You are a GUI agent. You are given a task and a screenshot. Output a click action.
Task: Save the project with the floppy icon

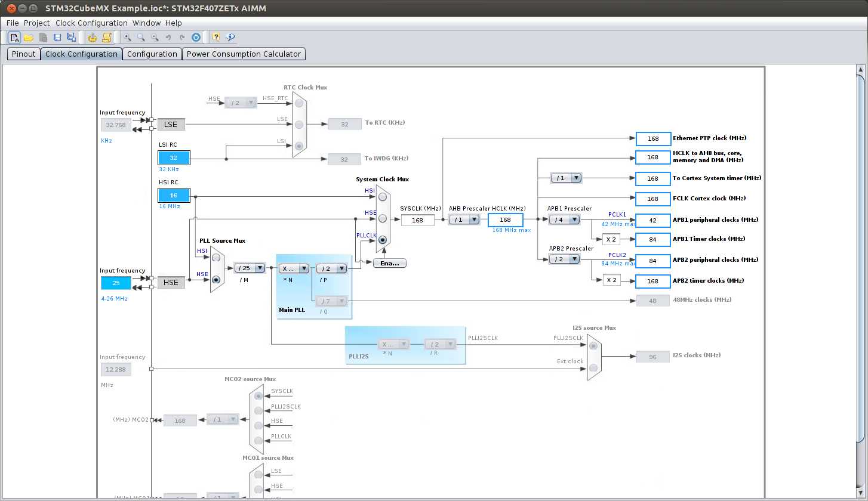pyautogui.click(x=57, y=38)
